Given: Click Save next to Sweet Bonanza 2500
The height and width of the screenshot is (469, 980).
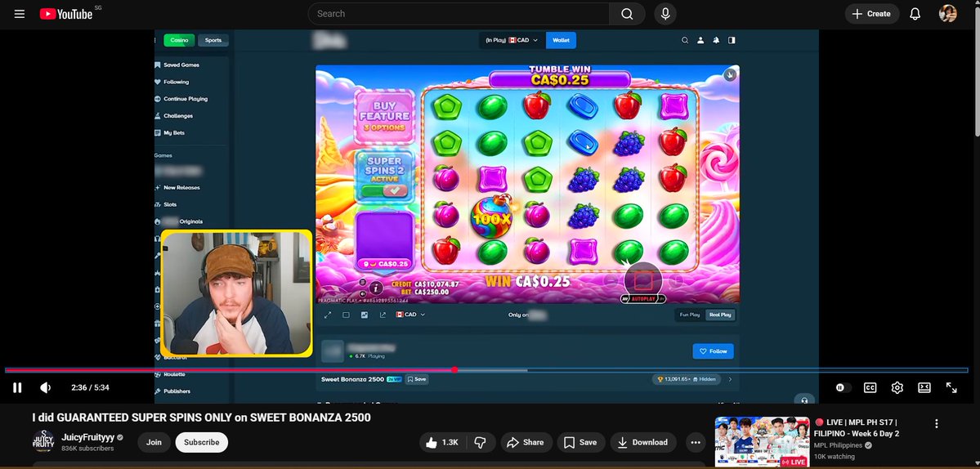Looking at the screenshot, I should (x=417, y=379).
